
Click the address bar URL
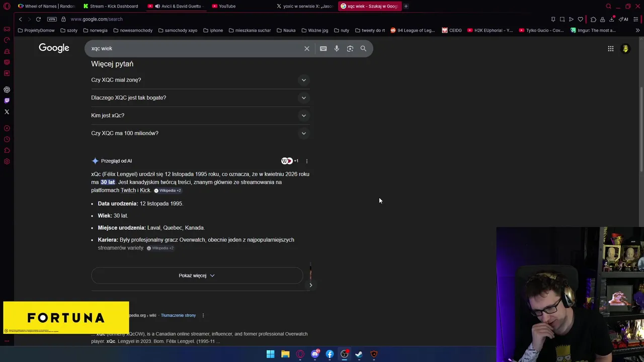click(x=97, y=19)
